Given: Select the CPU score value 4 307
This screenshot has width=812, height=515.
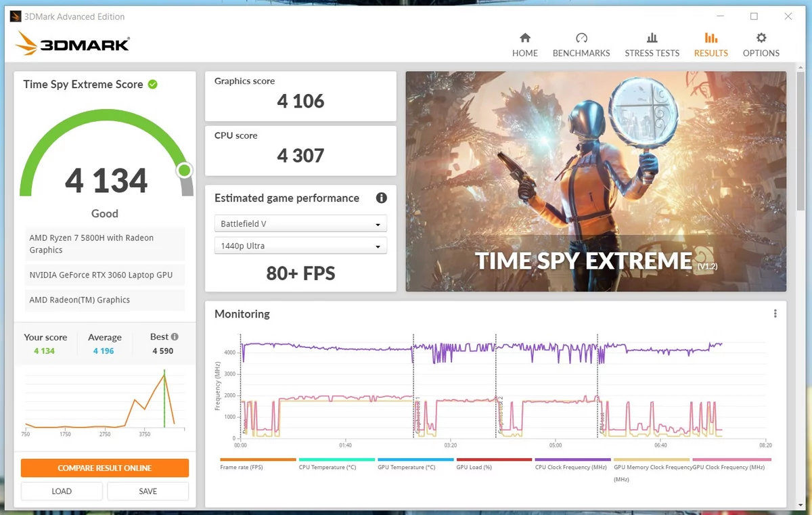Looking at the screenshot, I should tap(301, 156).
